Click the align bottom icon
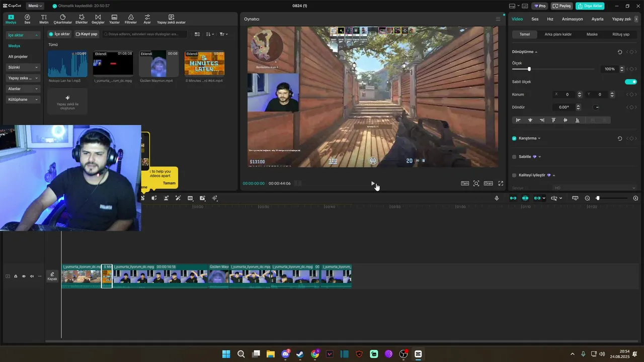The image size is (644, 362). tap(577, 120)
